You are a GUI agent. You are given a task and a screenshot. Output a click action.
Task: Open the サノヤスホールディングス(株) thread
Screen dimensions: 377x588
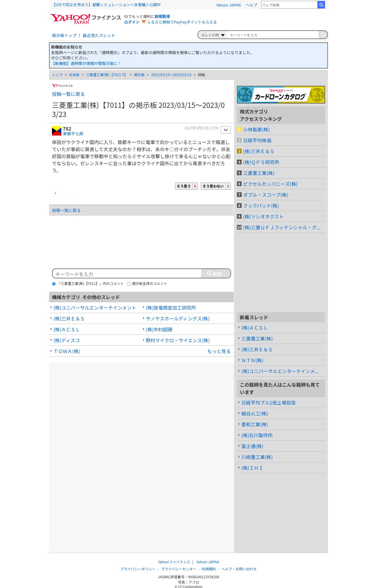tap(178, 319)
